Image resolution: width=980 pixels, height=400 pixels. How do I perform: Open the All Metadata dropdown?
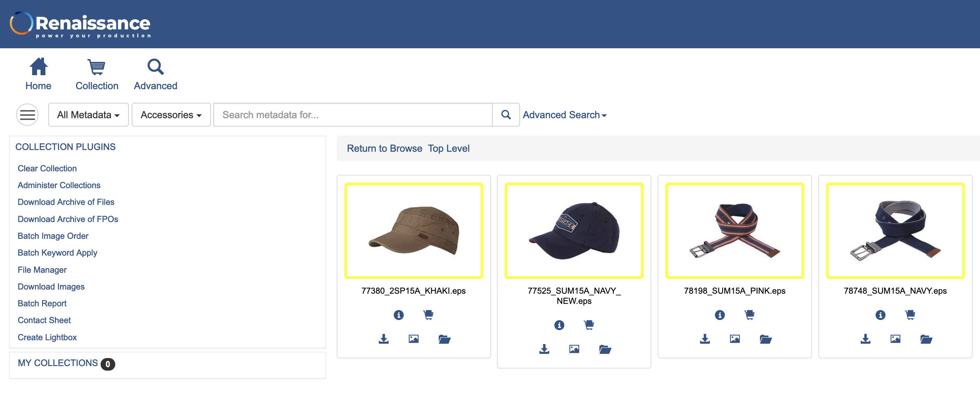(88, 115)
